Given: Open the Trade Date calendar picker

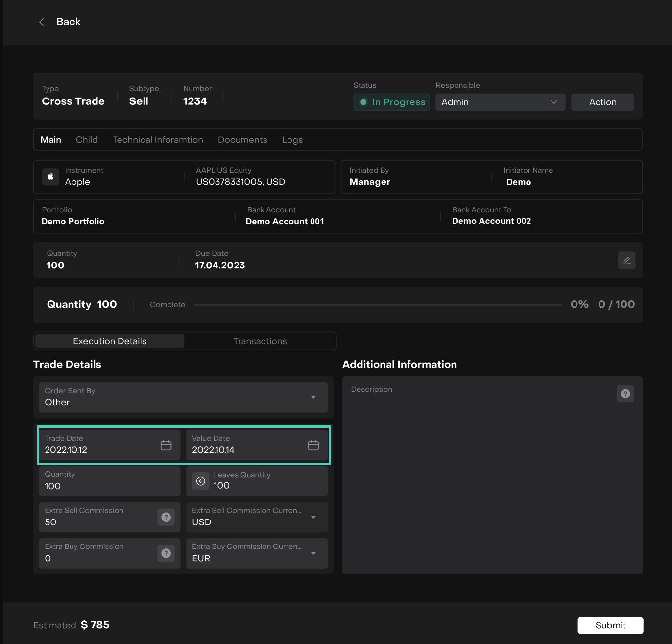Looking at the screenshot, I should point(166,445).
